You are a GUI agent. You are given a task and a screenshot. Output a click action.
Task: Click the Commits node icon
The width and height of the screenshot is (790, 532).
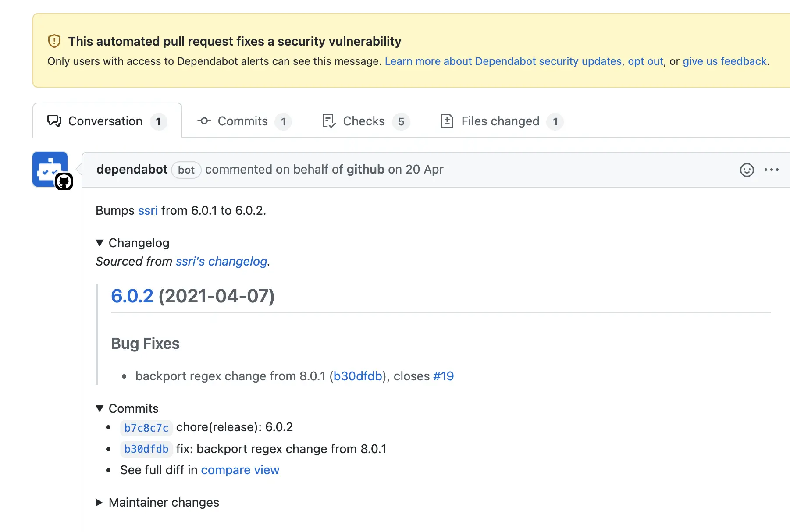click(x=204, y=121)
